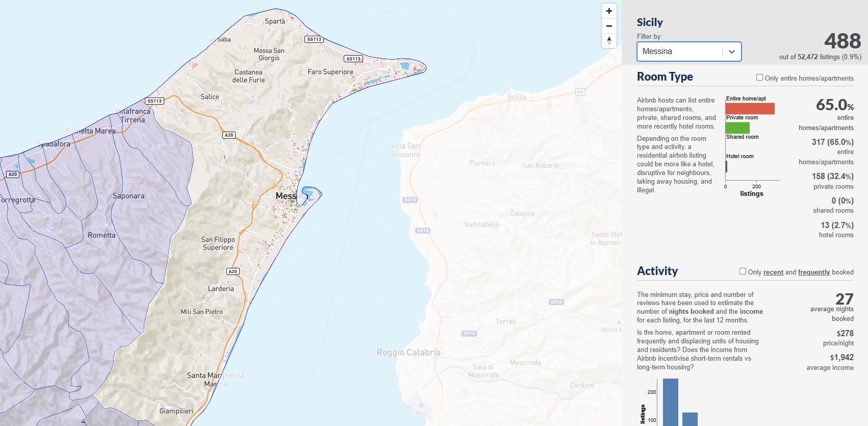The image size is (868, 426).
Task: Enable Only recent and frequently booked checkbox
Action: tap(743, 271)
